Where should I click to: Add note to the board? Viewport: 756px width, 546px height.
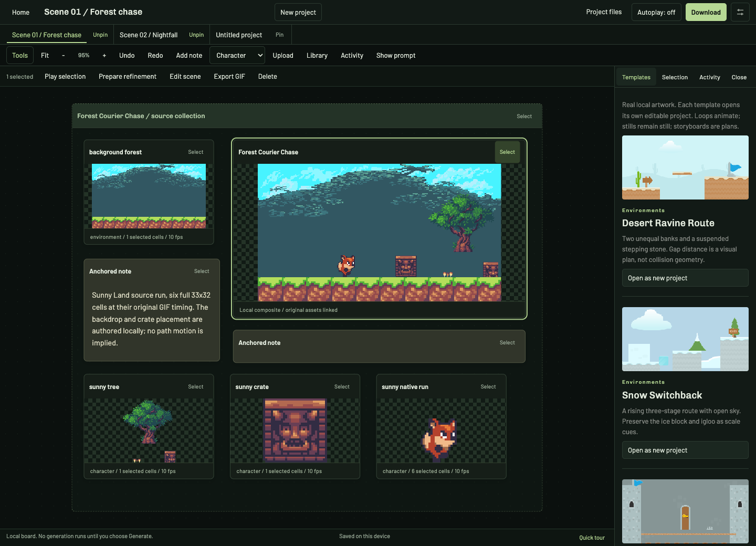pos(189,55)
